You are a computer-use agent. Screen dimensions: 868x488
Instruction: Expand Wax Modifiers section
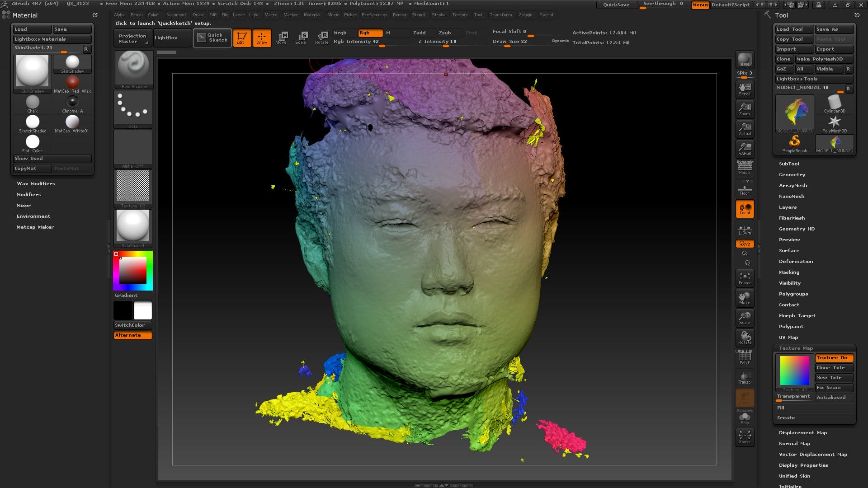pos(36,183)
